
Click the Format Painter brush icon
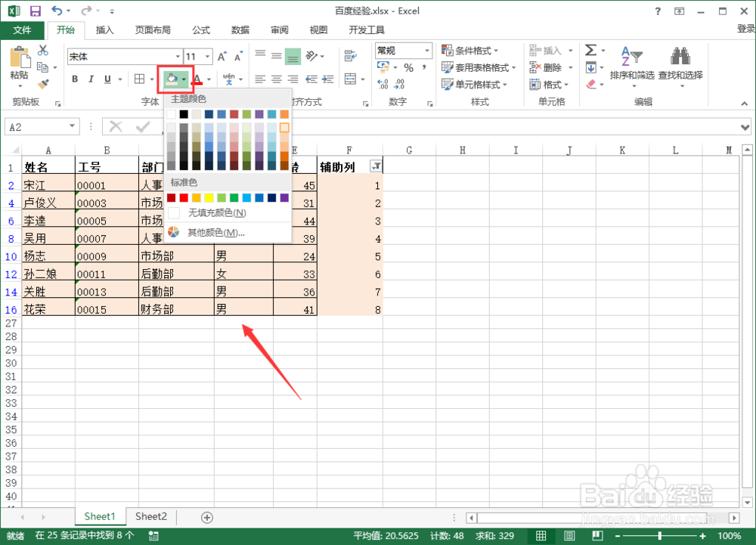[x=43, y=85]
